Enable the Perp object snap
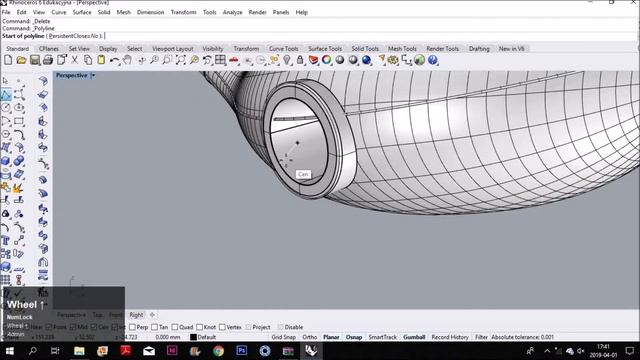640x360 pixels. coord(138,327)
